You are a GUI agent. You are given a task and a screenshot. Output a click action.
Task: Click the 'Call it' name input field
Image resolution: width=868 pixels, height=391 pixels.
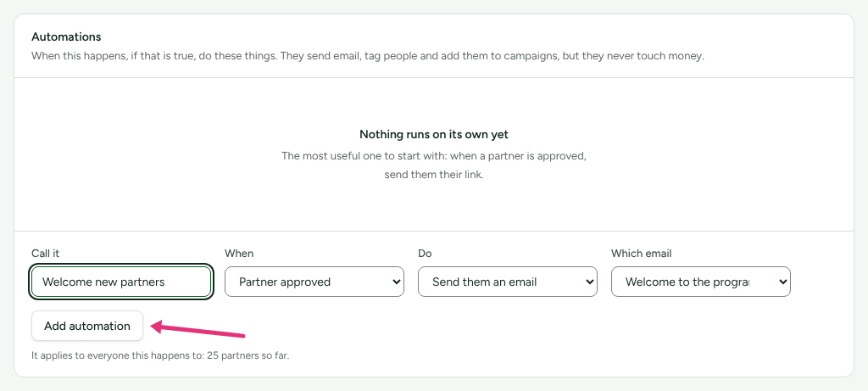pos(121,282)
